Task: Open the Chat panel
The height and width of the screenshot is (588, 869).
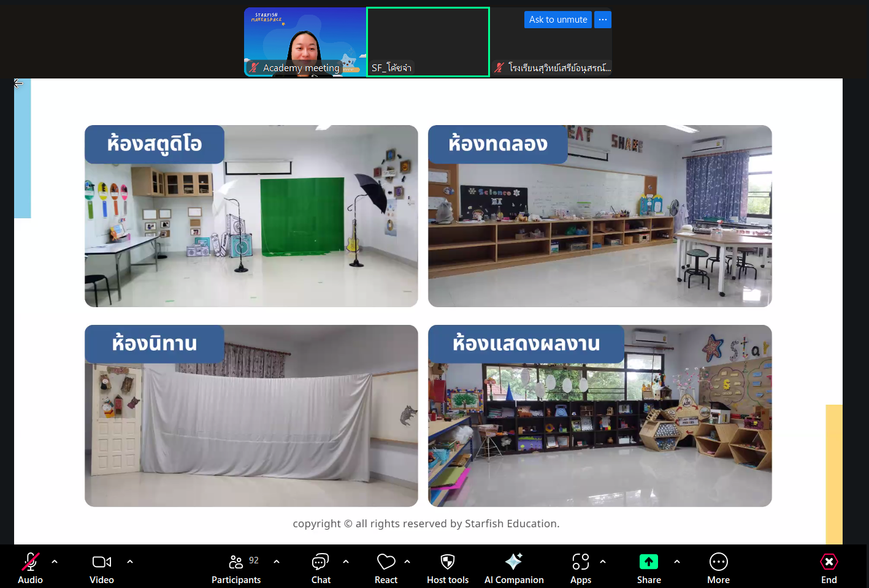Action: [321, 568]
